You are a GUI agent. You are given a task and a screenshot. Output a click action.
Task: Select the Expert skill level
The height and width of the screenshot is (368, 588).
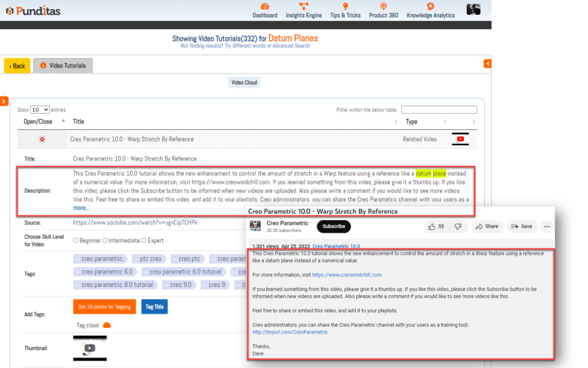click(x=144, y=241)
